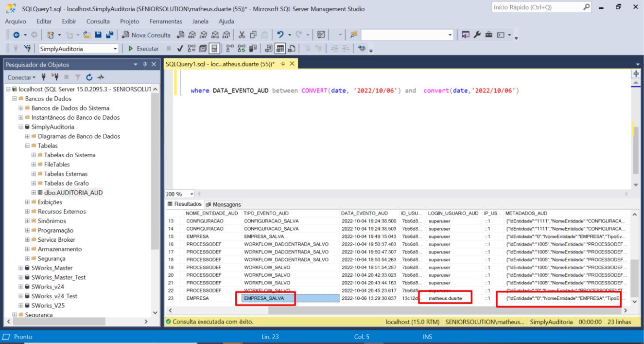Run the query with Executar
644x344 pixels.
(x=143, y=49)
